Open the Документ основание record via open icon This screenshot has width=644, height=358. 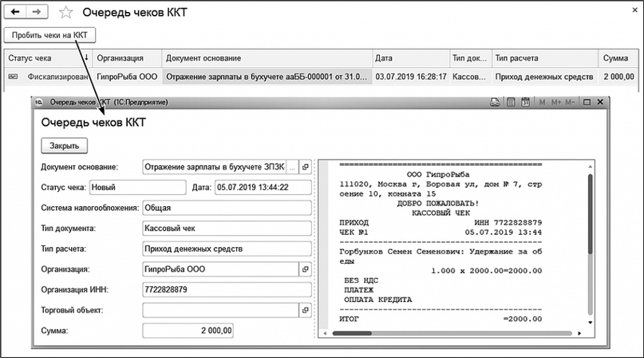[305, 166]
